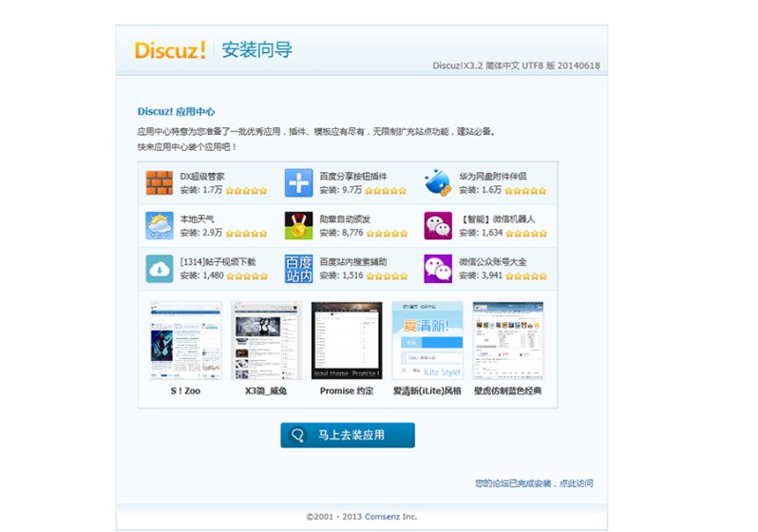Select the 本地天气 weather icon
The width and height of the screenshot is (758, 532).
[x=159, y=225]
